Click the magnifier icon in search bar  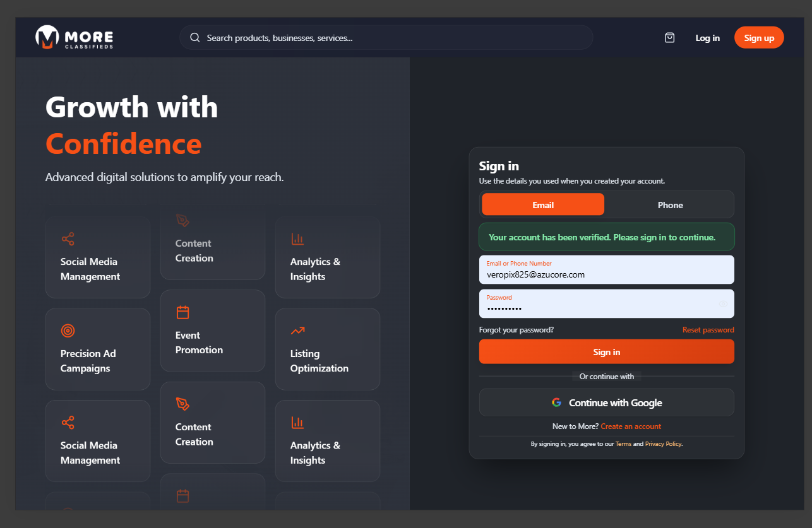click(195, 38)
